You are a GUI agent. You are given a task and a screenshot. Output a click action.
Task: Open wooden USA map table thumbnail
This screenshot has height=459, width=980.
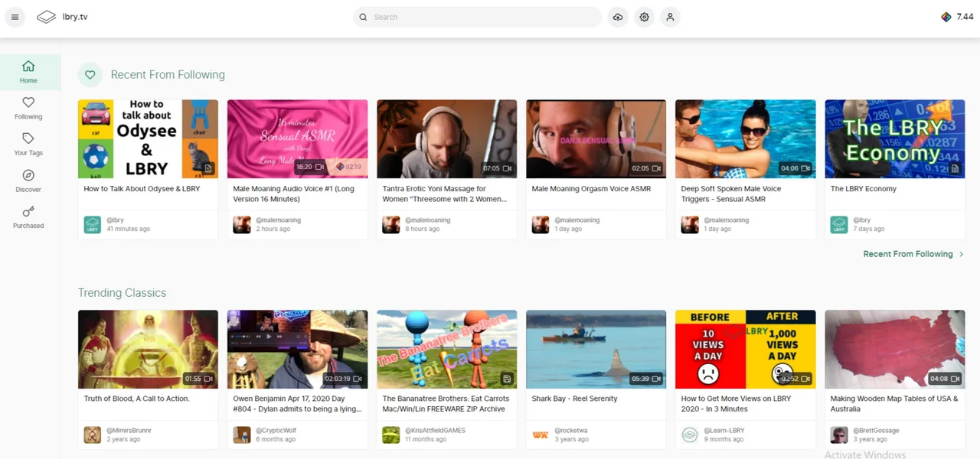(x=894, y=349)
